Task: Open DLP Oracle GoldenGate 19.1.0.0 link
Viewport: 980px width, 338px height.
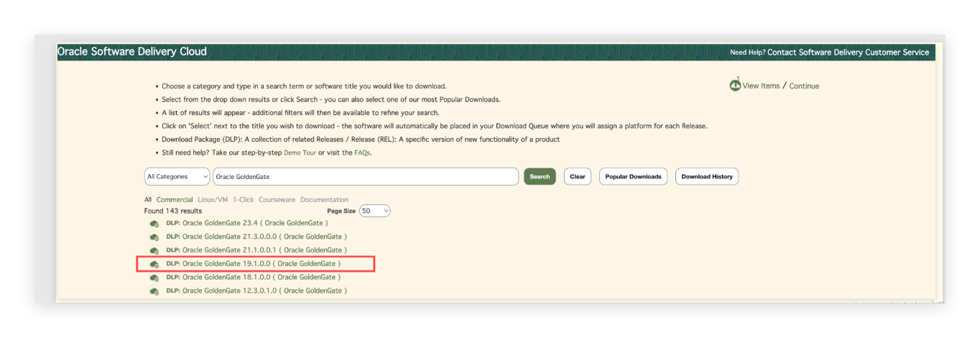Action: (253, 264)
